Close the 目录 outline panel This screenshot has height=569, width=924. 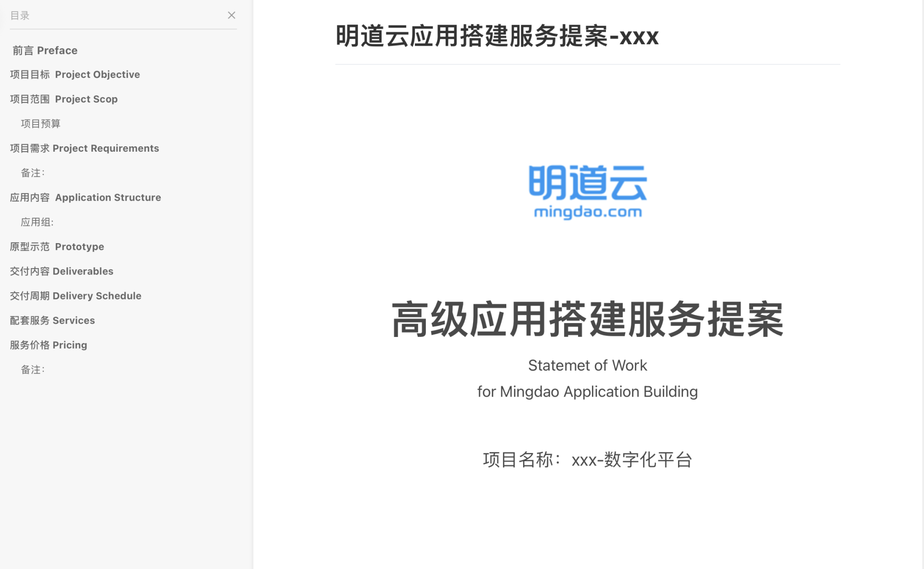(x=231, y=15)
